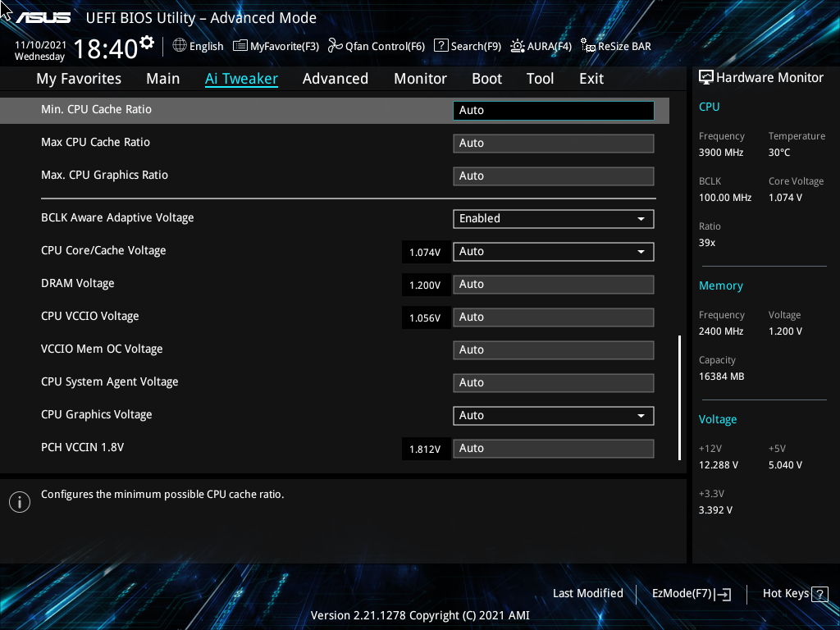840x630 pixels.
Task: Click the PCH VCCIN 1.8V input field
Action: 554,448
